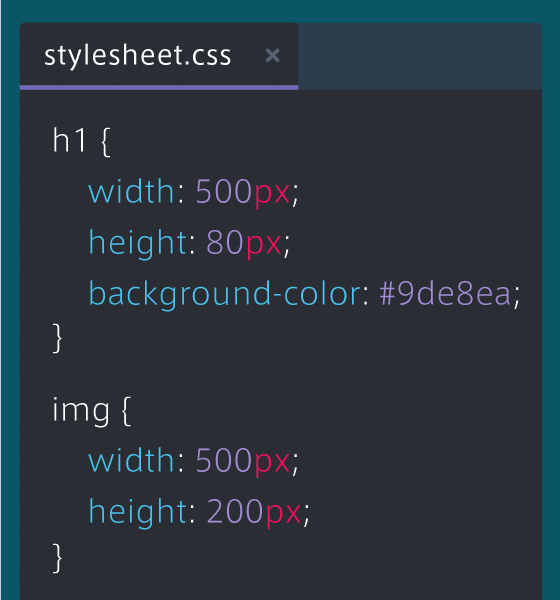Click the 500 value under h1
The width and height of the screenshot is (560, 600).
[224, 191]
